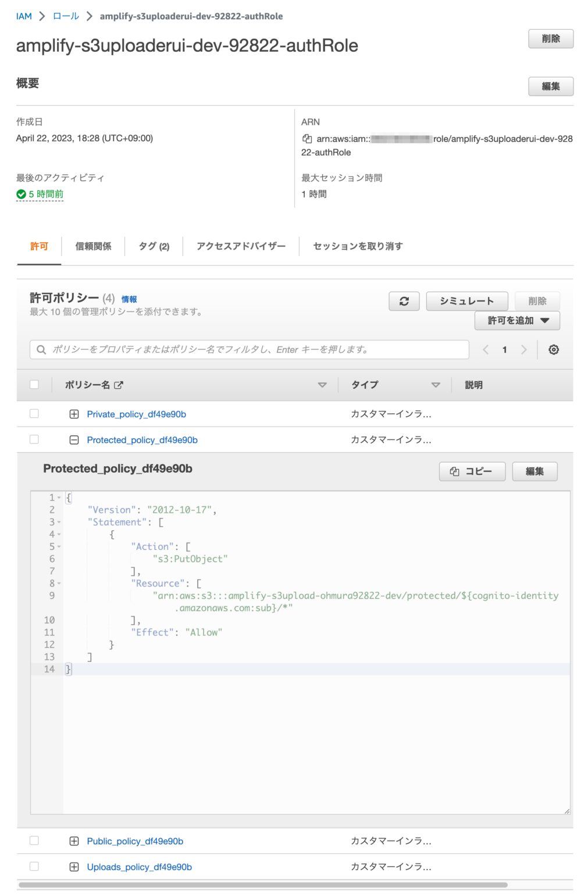Switch to the 信頼関係 tab
This screenshot has height=894, width=588.
[94, 246]
